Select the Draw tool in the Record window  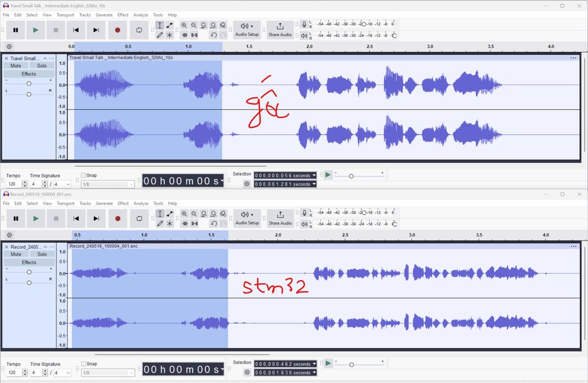click(160, 224)
